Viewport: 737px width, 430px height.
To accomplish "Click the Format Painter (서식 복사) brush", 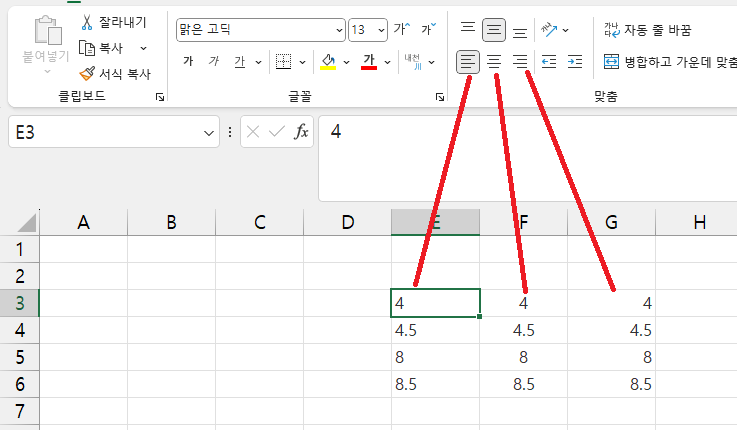I will pos(87,73).
